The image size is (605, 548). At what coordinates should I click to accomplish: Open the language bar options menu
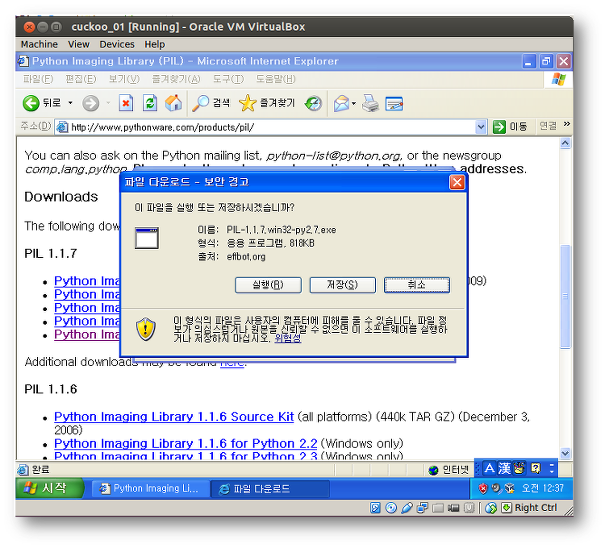point(552,469)
